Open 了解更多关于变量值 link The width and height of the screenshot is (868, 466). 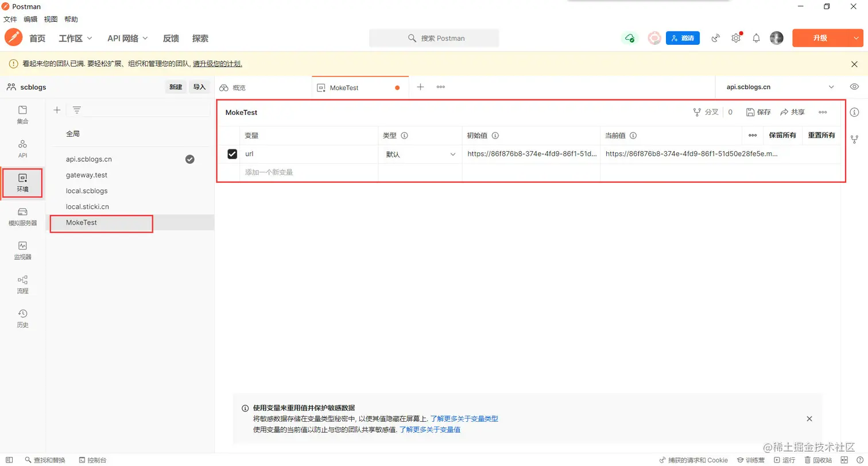430,429
